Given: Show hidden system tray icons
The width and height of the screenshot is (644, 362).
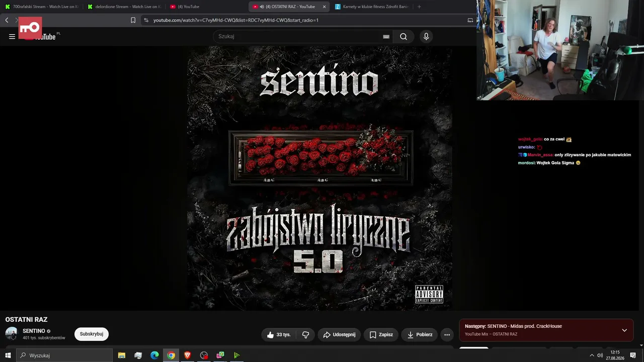Looking at the screenshot, I should point(592,355).
